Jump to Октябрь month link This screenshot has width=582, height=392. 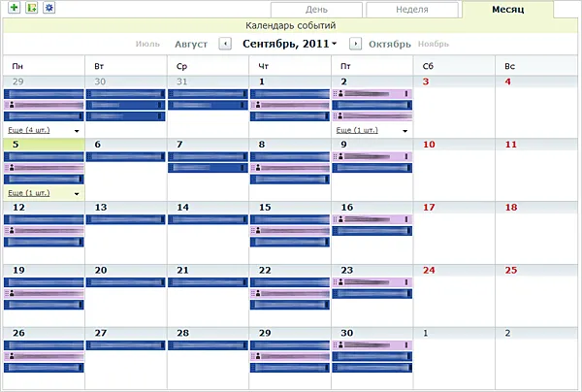[x=390, y=44]
